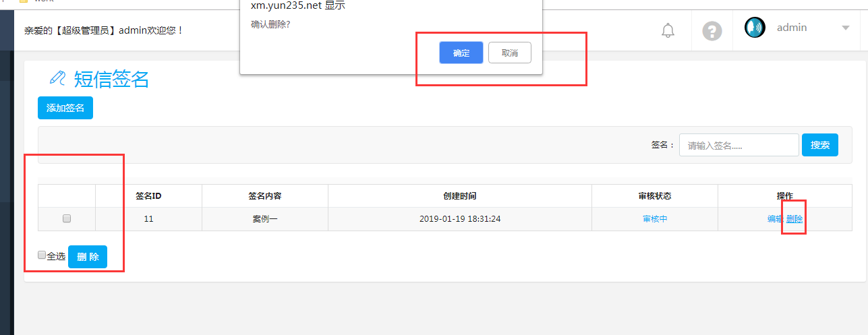Select the 签名ID column header
Viewport: 868px width, 335px height.
coord(148,196)
